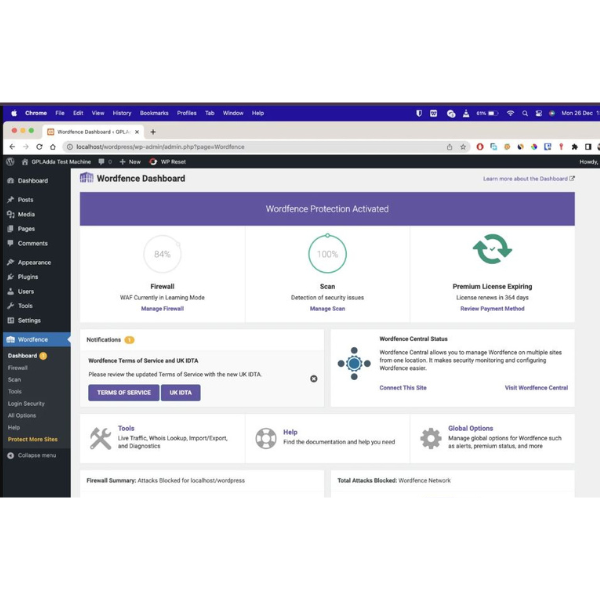Open All Options submenu item
600x600 pixels.
click(x=22, y=416)
